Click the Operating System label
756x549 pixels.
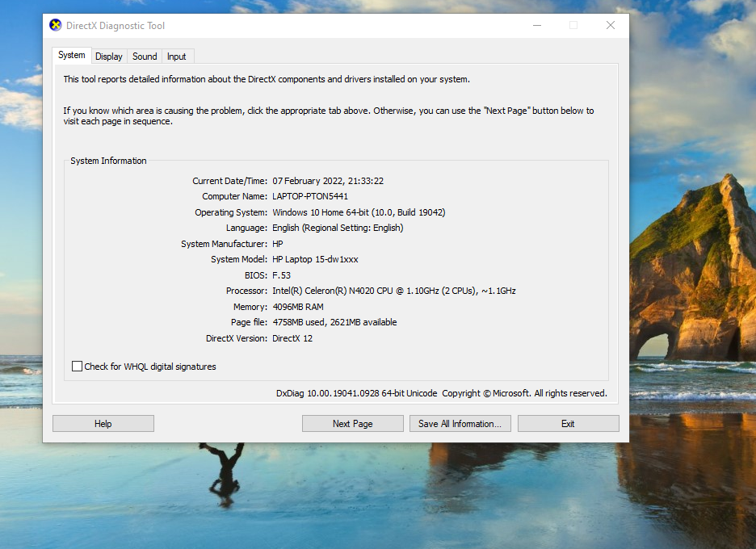tap(231, 212)
